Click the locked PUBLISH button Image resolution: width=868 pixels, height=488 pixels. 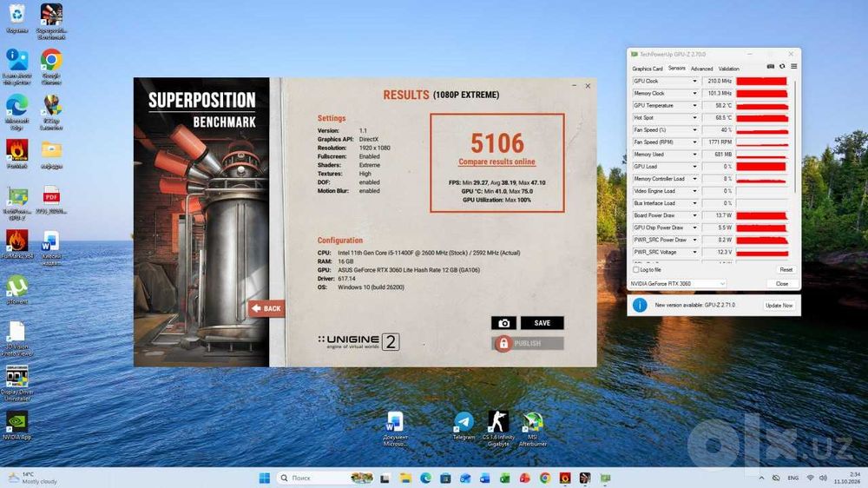(x=528, y=344)
